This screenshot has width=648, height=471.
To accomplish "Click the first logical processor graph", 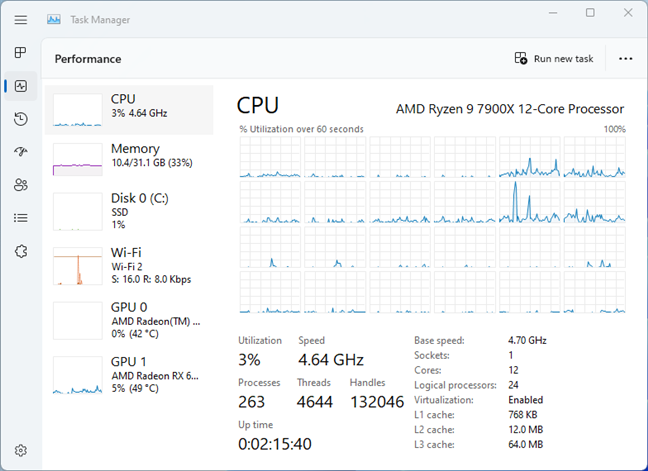I will [x=270, y=157].
